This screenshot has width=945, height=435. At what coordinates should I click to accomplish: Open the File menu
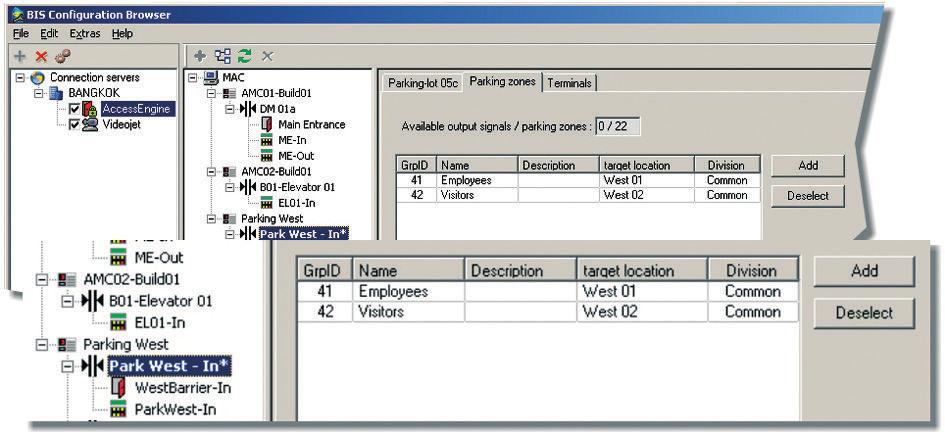coord(20,34)
